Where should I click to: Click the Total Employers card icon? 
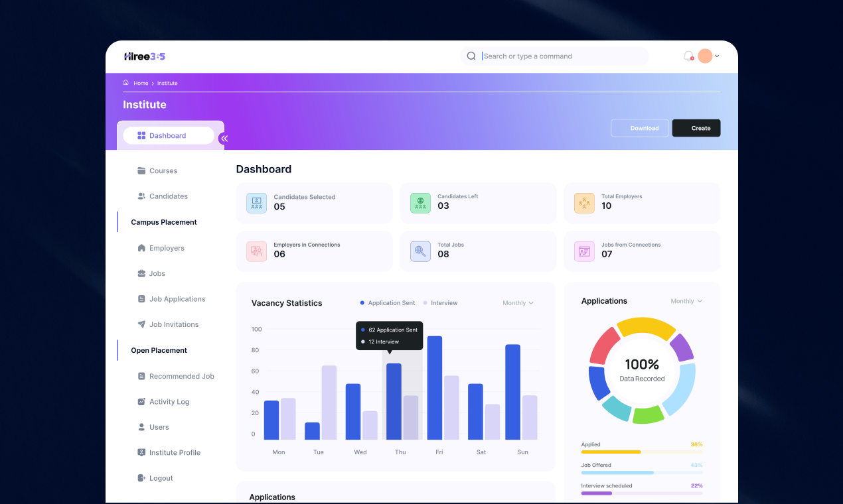click(584, 203)
